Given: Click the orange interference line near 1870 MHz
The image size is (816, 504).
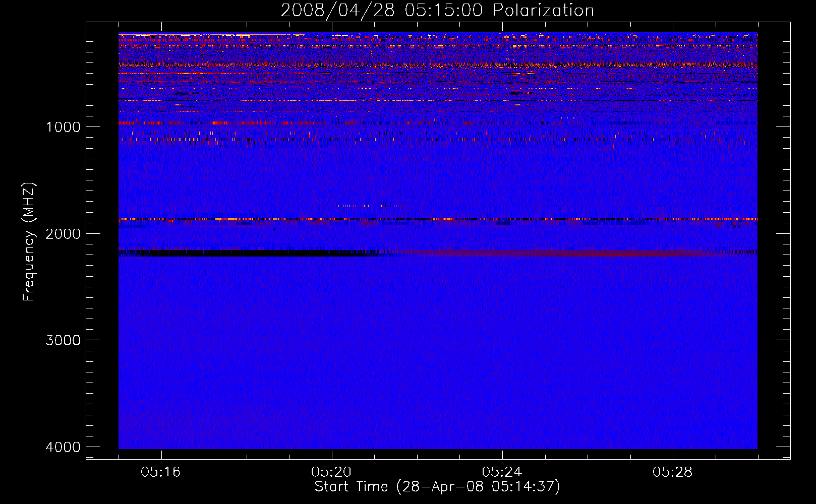Looking at the screenshot, I should coord(438,220).
